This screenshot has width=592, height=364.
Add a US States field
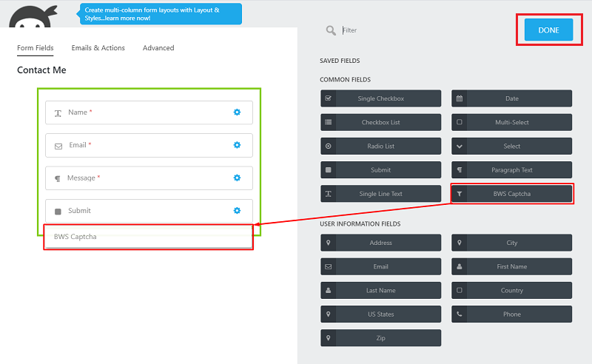pos(381,314)
